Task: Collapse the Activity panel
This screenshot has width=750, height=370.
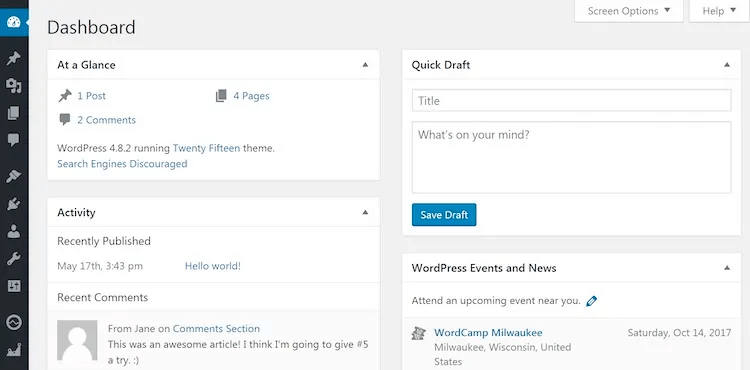Action: pos(365,212)
